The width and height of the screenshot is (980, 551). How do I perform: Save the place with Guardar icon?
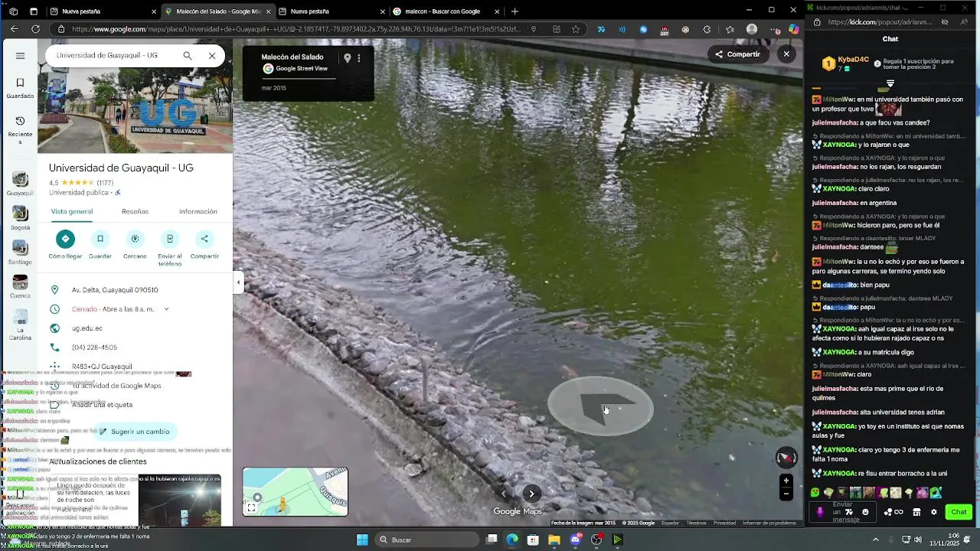[x=100, y=239]
